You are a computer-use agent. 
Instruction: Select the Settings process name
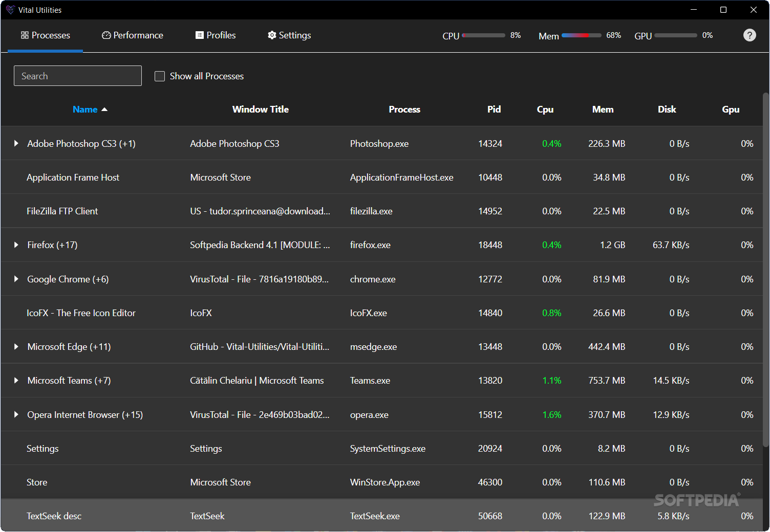point(42,449)
